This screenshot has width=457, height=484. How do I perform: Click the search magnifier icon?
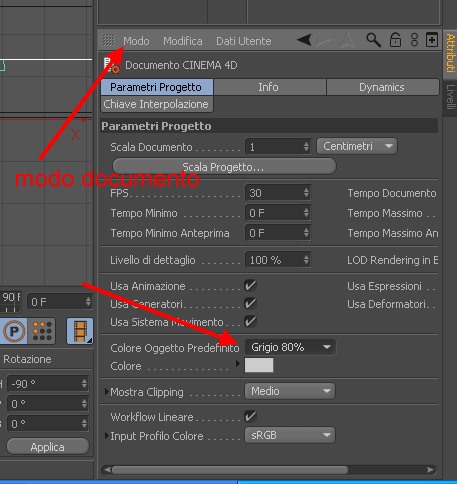click(x=373, y=40)
